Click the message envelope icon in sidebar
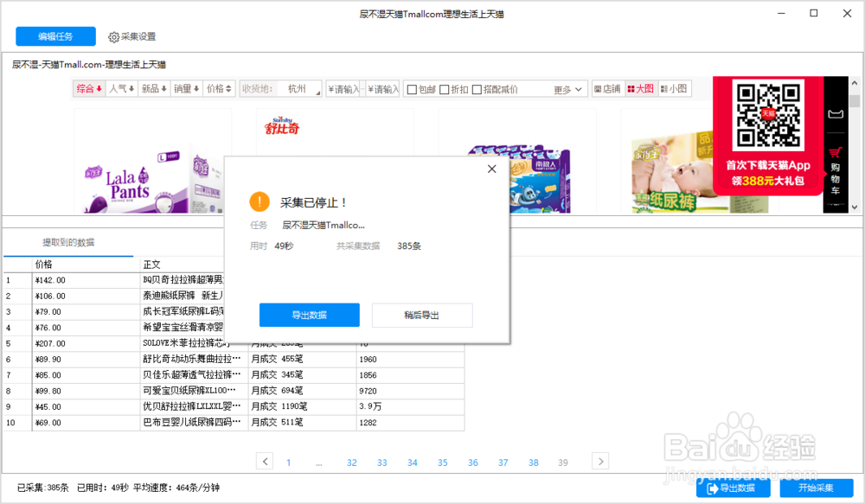This screenshot has width=865, height=504. click(x=836, y=114)
